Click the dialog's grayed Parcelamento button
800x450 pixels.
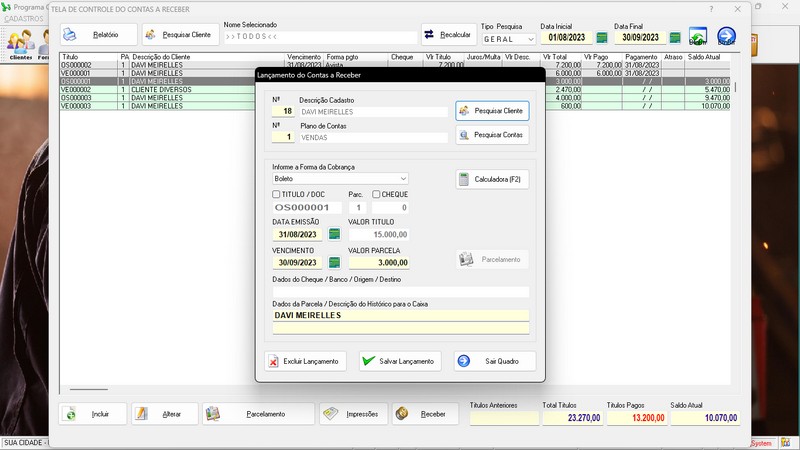[492, 260]
